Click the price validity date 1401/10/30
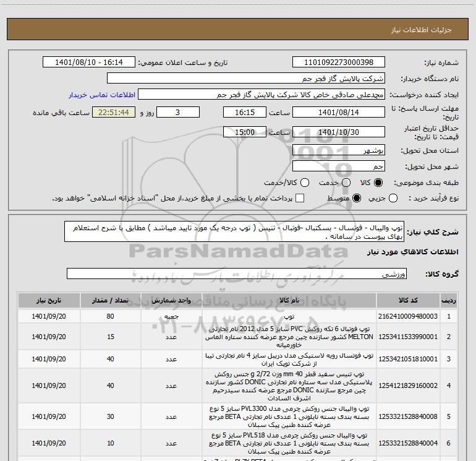The image size is (476, 461). click(339, 132)
